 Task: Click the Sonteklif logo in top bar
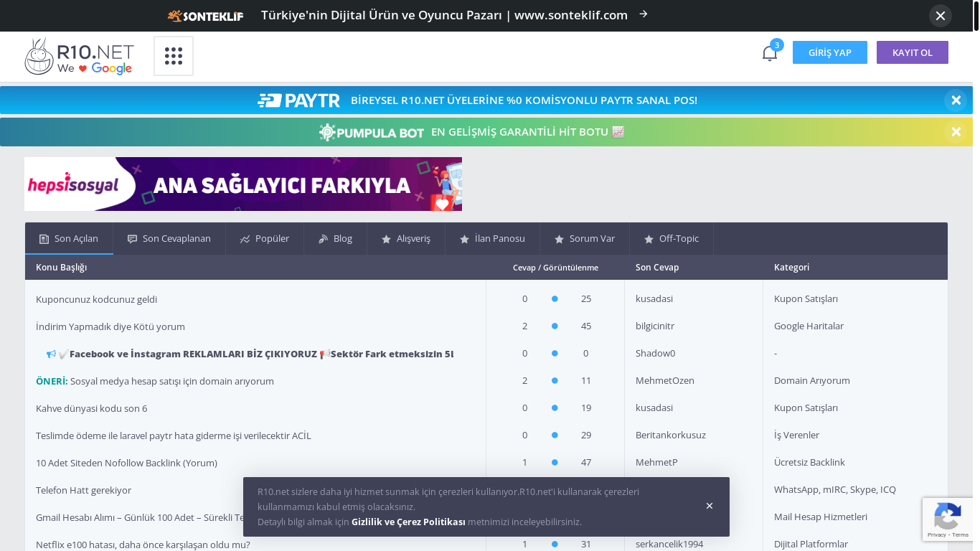point(205,16)
